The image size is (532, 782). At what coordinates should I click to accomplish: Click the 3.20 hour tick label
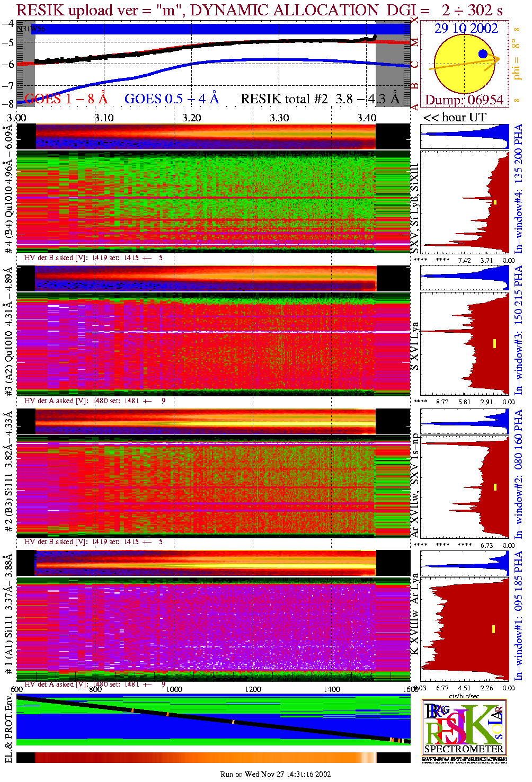(191, 118)
